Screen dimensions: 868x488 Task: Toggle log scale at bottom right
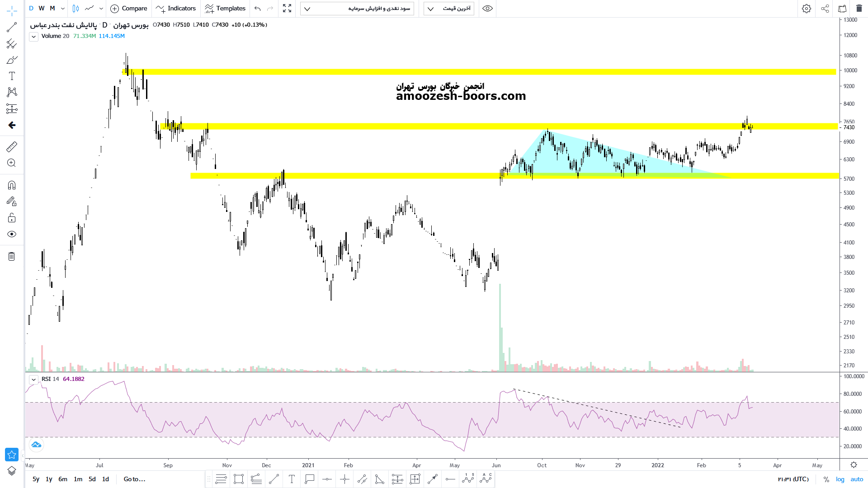[840, 479]
